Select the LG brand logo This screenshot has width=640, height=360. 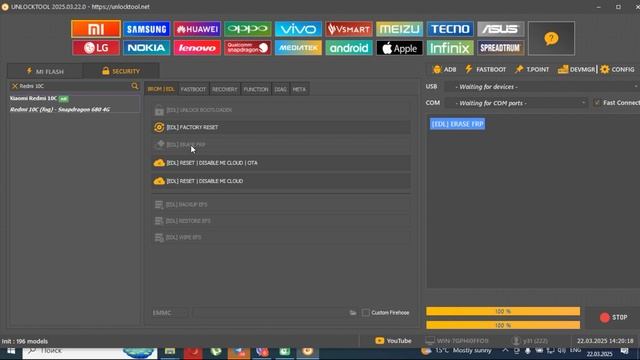96,48
